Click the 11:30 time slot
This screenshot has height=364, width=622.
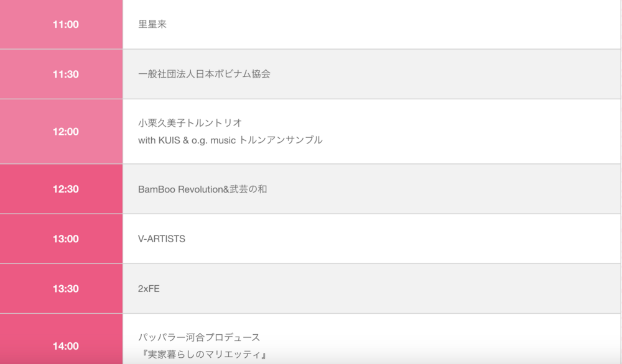[61, 74]
